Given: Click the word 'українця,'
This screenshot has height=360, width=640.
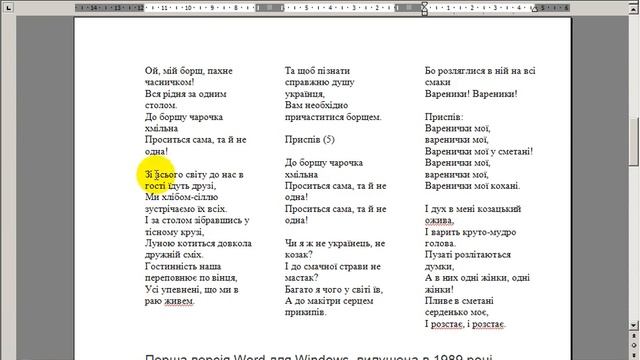Looking at the screenshot, I should 304,94.
